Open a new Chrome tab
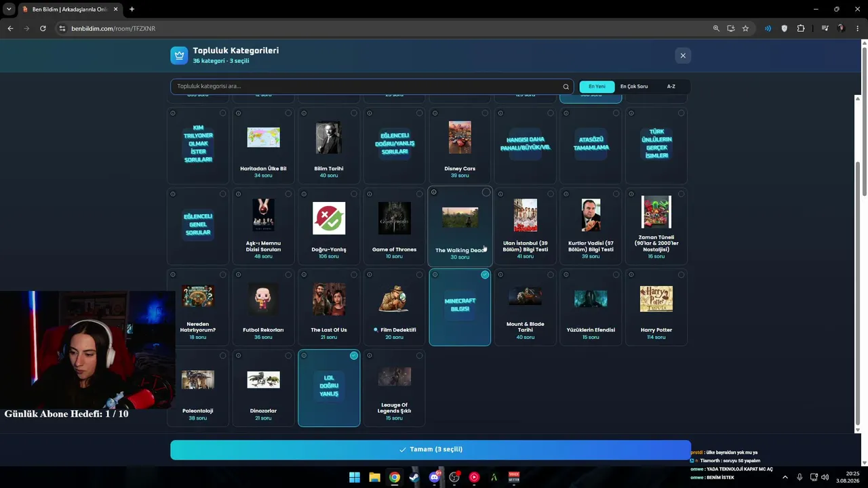Screen dimensions: 868x488 [132, 9]
